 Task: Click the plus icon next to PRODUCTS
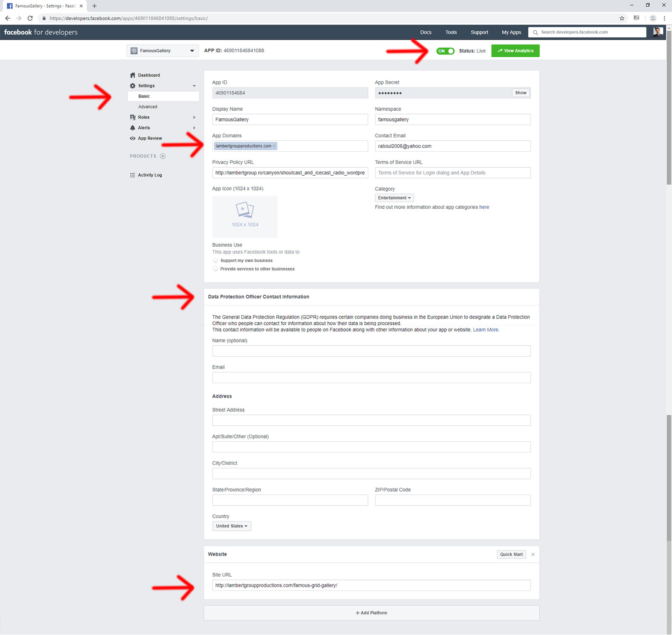tap(163, 156)
